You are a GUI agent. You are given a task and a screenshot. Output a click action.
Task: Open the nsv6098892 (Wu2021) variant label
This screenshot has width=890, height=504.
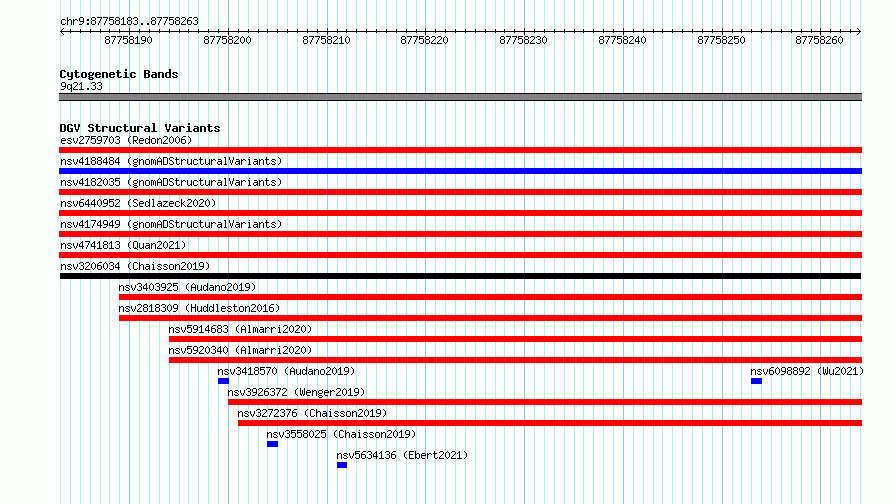tap(807, 371)
